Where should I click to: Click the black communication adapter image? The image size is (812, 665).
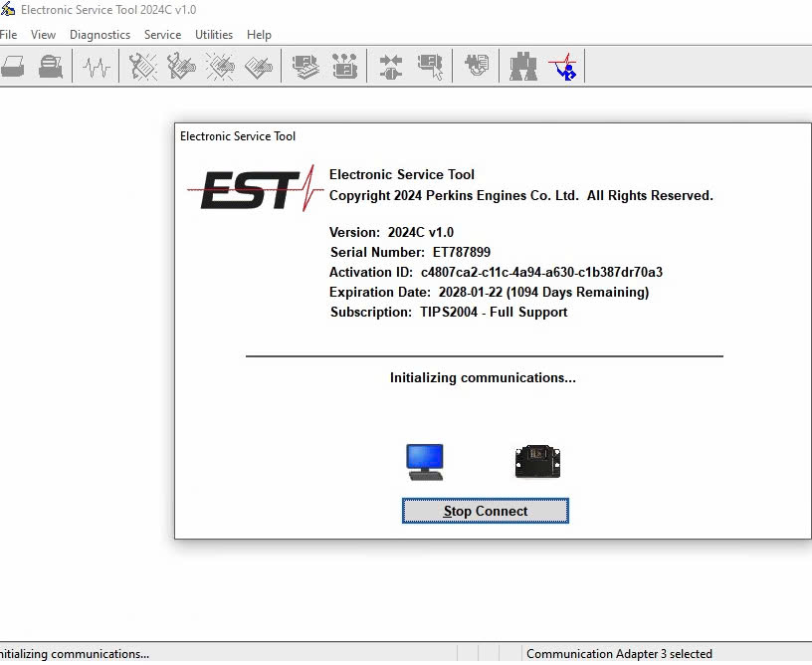tap(537, 462)
